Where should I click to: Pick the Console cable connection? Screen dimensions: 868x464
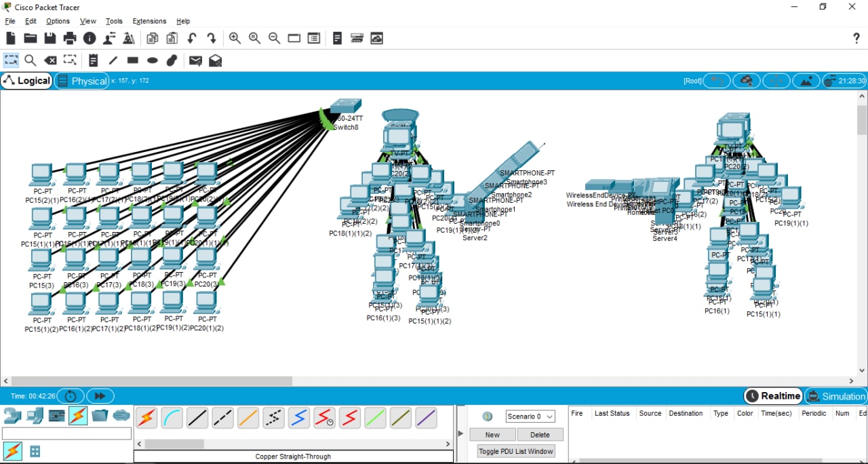(x=172, y=418)
